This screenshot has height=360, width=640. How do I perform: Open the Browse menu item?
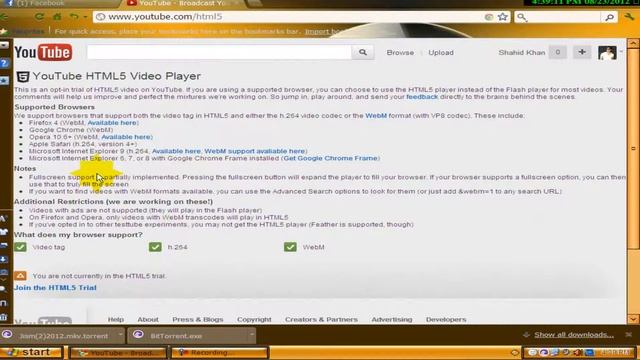(400, 53)
